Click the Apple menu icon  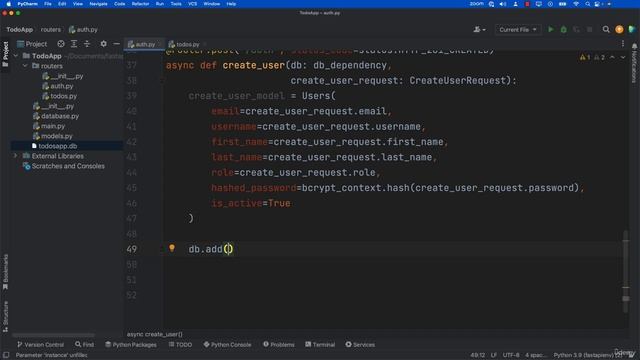coord(8,4)
